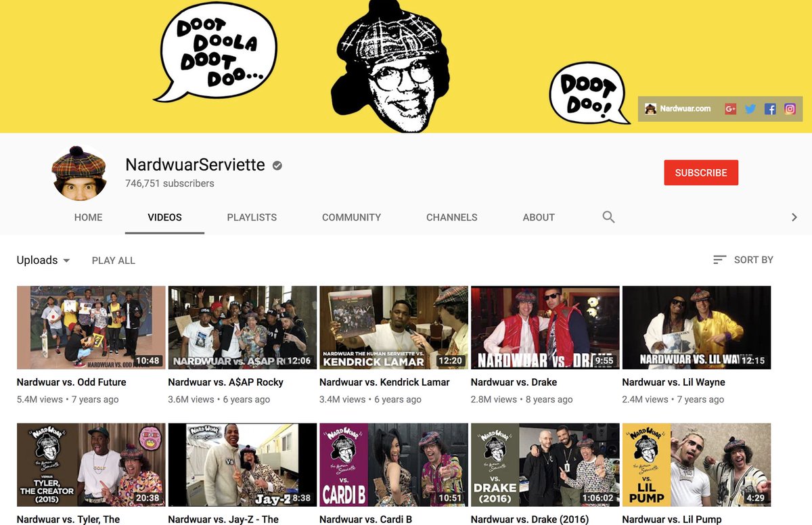Open the Nardwuar vs. Lil Pump title
The height and width of the screenshot is (525, 812).
pyautogui.click(x=673, y=520)
